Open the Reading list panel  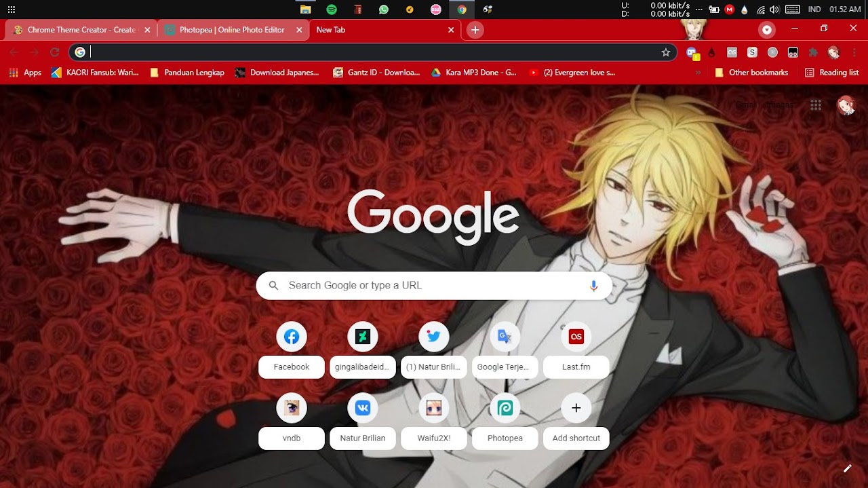[x=831, y=73]
